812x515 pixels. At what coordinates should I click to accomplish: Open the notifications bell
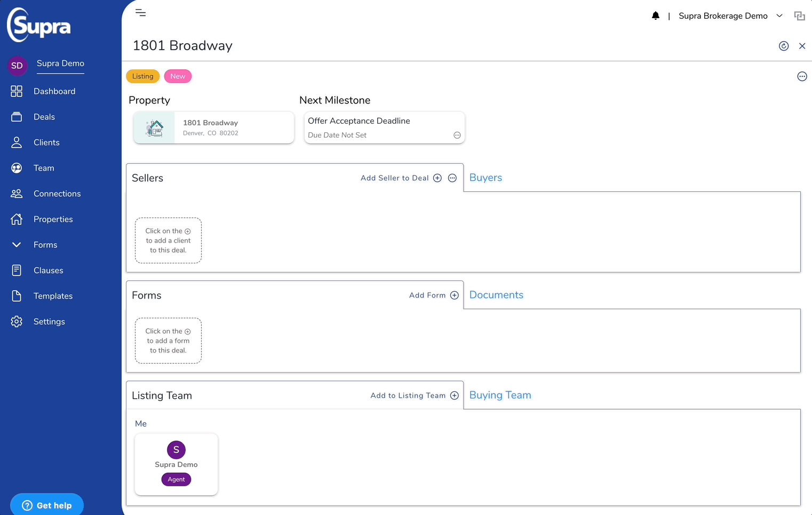(x=656, y=15)
